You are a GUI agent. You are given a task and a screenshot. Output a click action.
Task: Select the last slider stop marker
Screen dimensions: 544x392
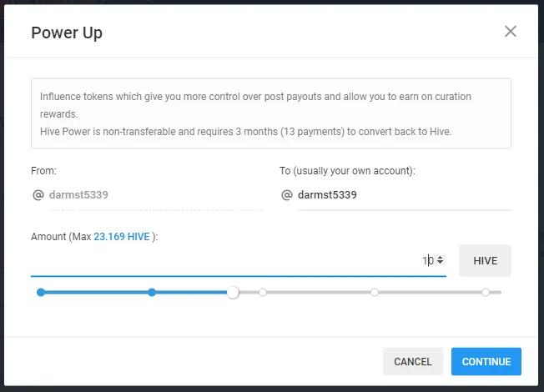coord(486,293)
